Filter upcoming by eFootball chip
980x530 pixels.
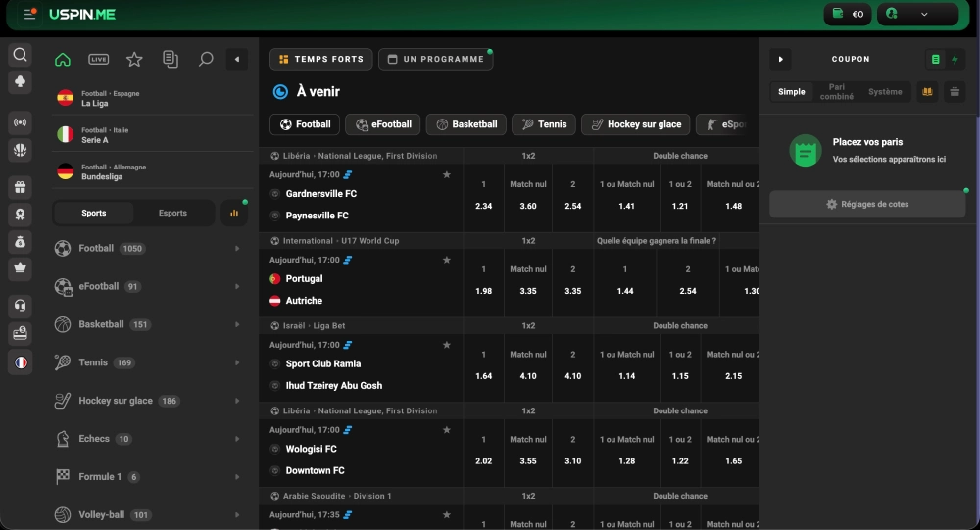(382, 124)
